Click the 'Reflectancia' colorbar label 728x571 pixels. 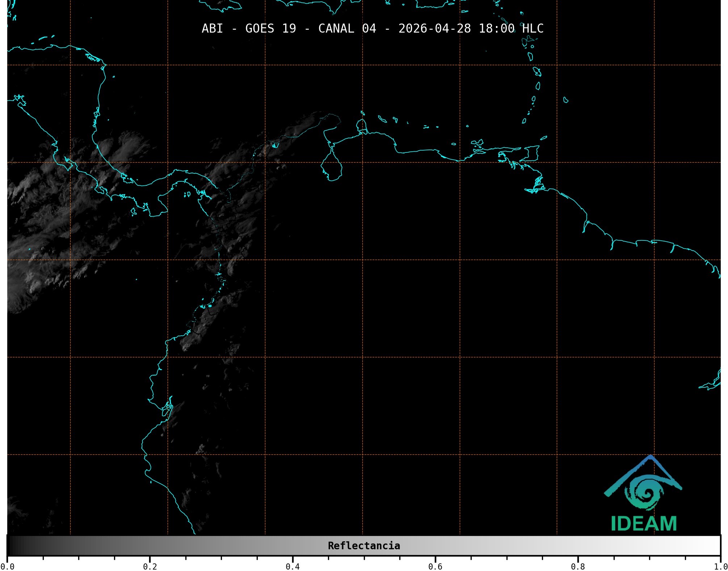[364, 546]
